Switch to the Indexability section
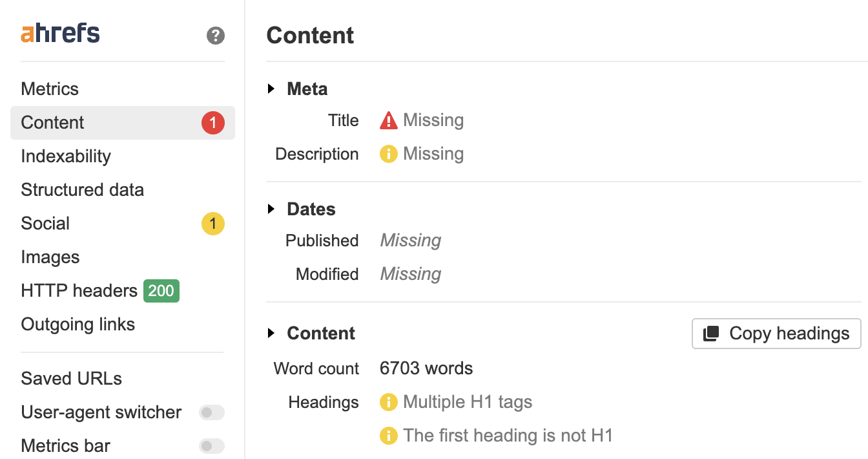This screenshot has width=868, height=459. [x=65, y=156]
